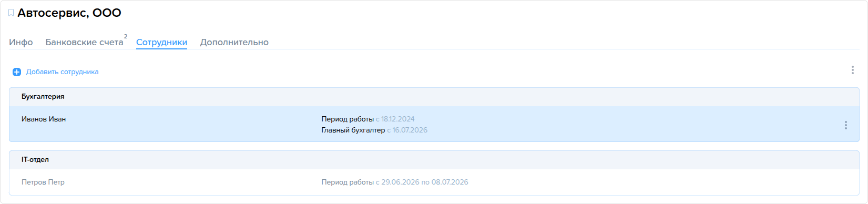The height and width of the screenshot is (204, 868).
Task: Open the three-dot menu for Иванов Иван
Action: coord(845,125)
